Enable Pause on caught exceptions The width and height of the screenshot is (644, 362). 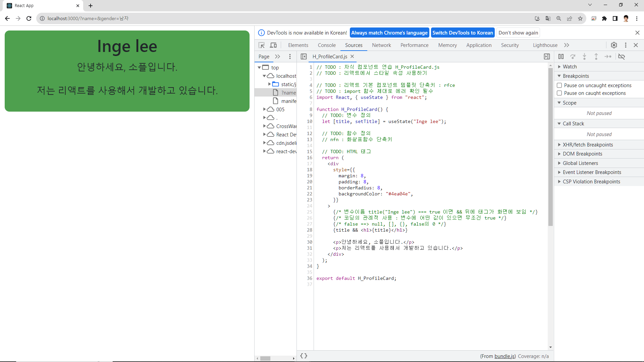pos(559,93)
